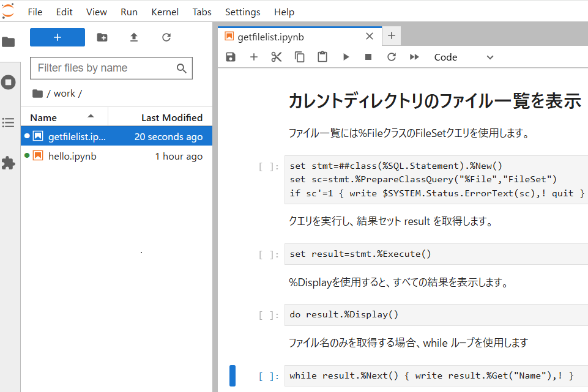Open the Running Terminals and Kernels sidebar
Screen dimensions: 588x392
(x=9, y=82)
